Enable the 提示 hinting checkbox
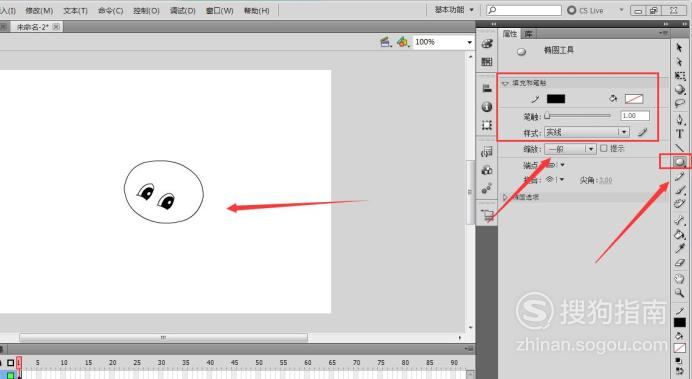The image size is (692, 379). 603,148
